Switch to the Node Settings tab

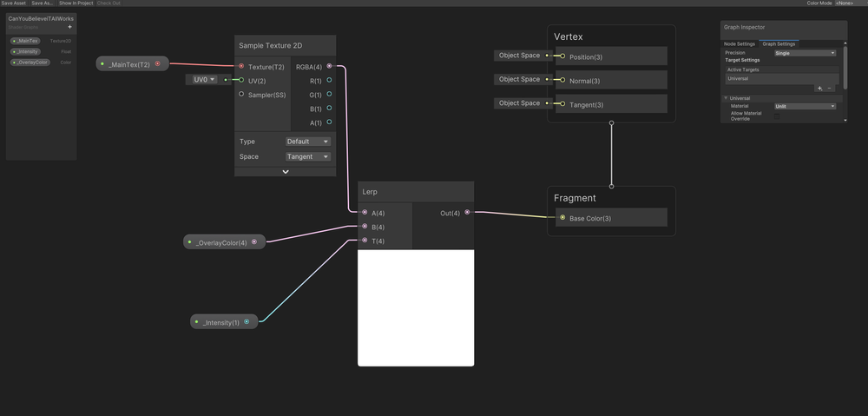740,43
